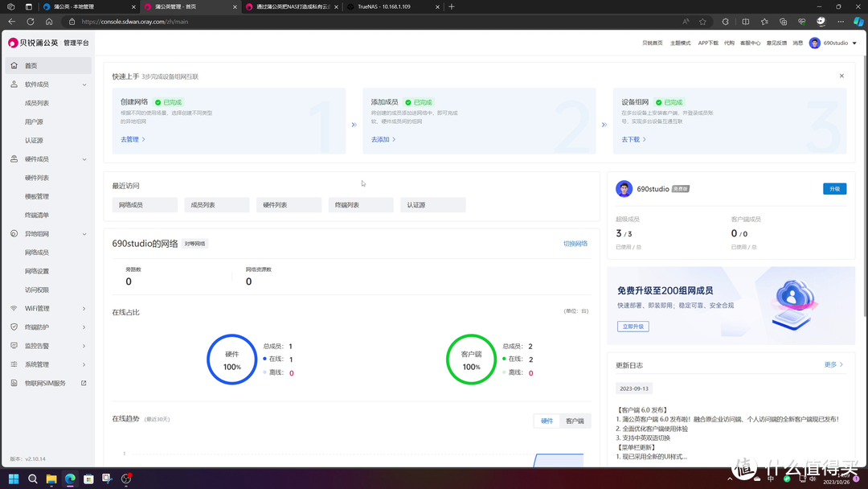Collapse the 硬件成员 sidebar section

(x=84, y=159)
